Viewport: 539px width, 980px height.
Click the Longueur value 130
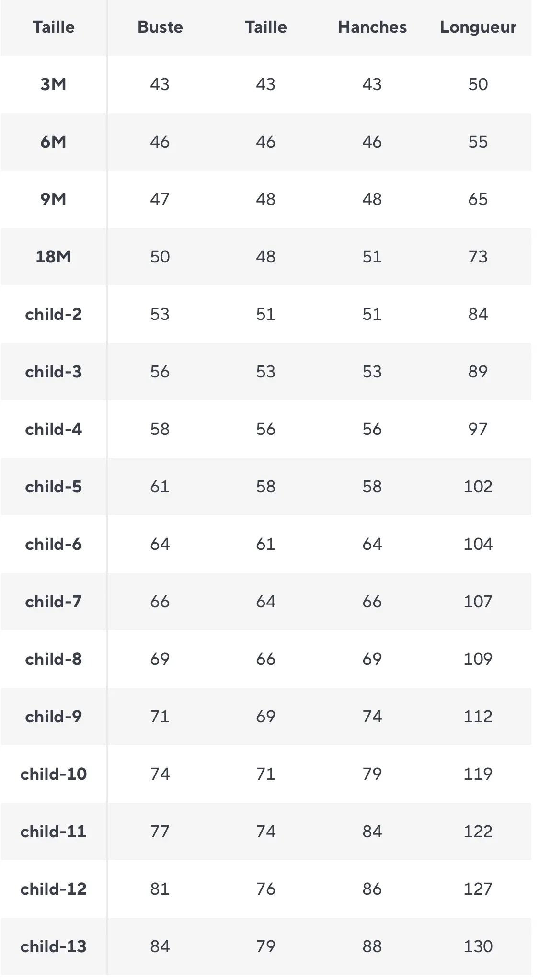478,946
